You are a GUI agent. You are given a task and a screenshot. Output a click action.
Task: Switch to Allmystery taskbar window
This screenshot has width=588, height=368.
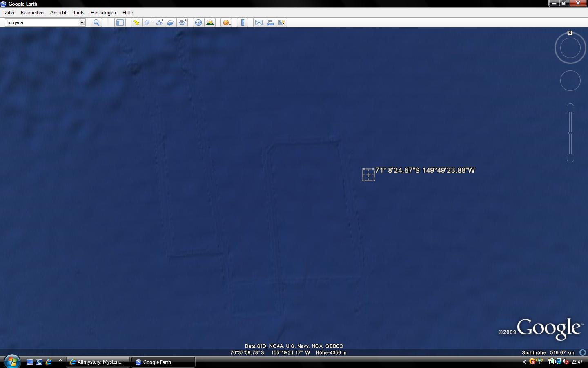pos(98,362)
